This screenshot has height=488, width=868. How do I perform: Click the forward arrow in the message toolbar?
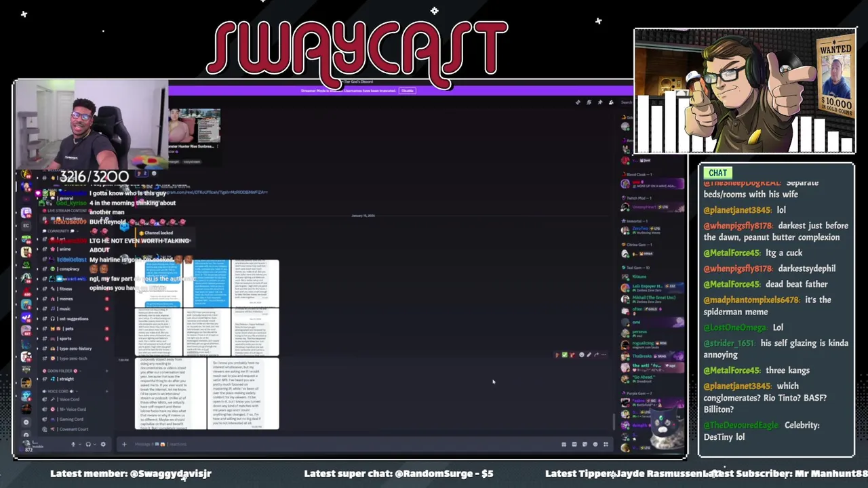click(596, 354)
